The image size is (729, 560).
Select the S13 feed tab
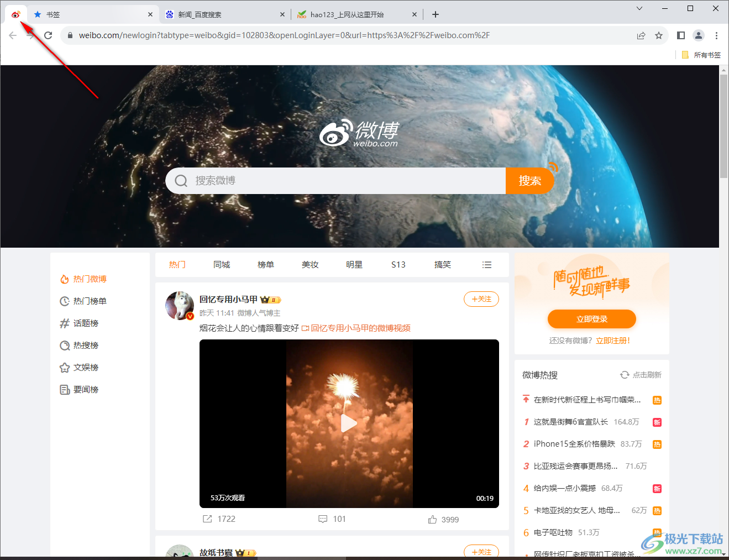point(398,265)
